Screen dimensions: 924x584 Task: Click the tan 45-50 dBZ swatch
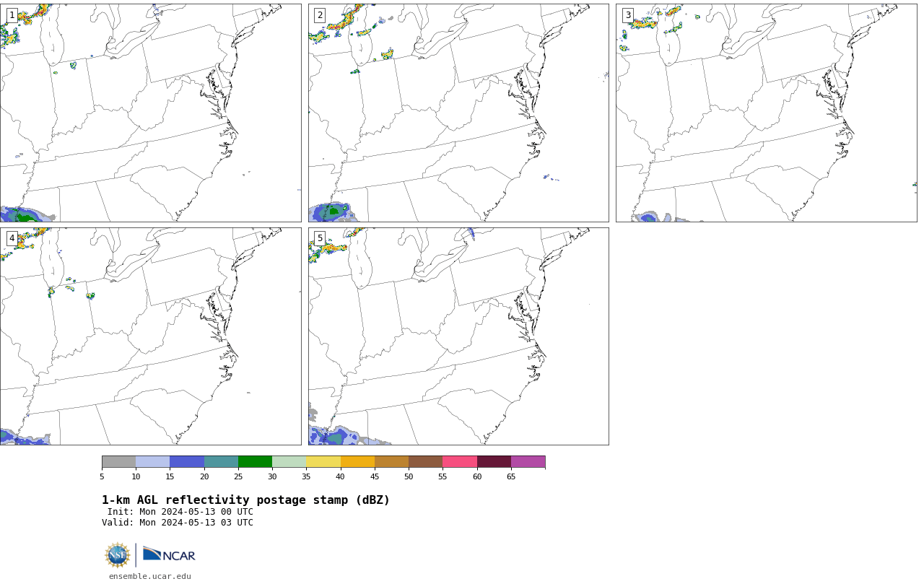pos(391,462)
